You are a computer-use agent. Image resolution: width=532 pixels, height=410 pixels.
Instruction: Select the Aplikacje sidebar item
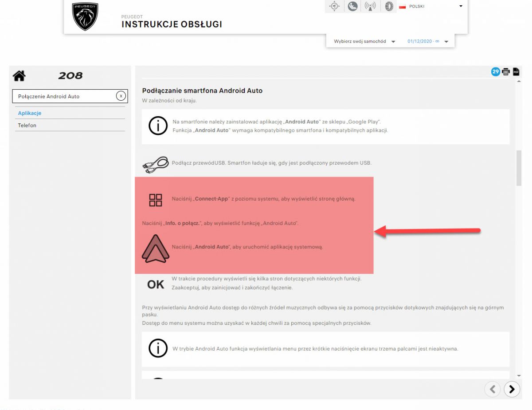[70, 113]
